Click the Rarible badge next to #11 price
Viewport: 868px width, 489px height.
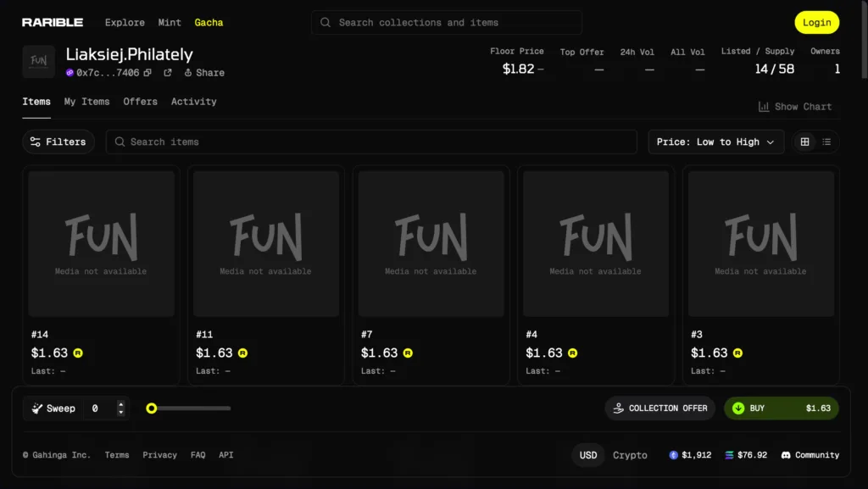click(x=243, y=353)
